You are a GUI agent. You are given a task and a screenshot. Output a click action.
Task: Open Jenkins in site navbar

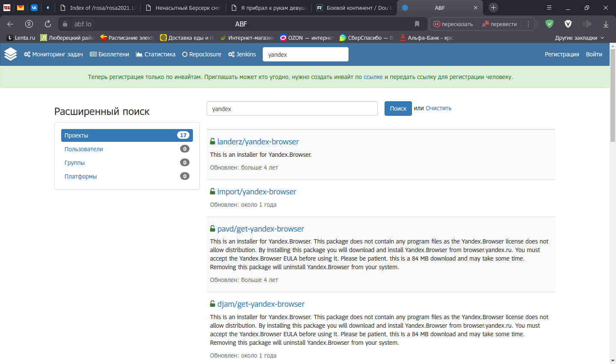click(x=242, y=54)
